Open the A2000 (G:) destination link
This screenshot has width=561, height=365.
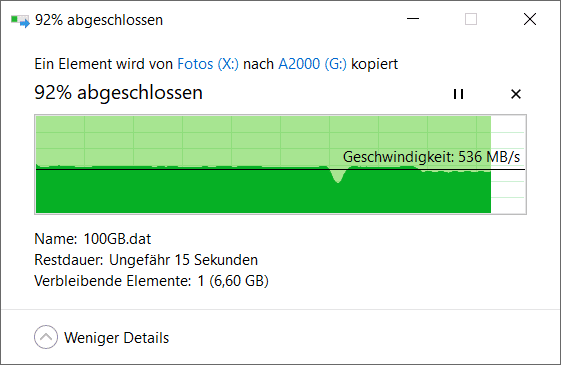(x=312, y=64)
